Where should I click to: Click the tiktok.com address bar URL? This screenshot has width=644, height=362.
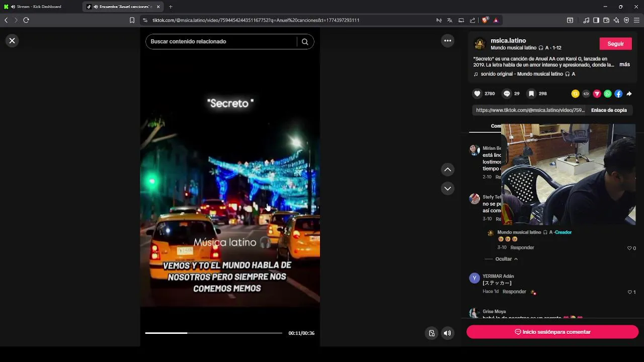(256, 20)
